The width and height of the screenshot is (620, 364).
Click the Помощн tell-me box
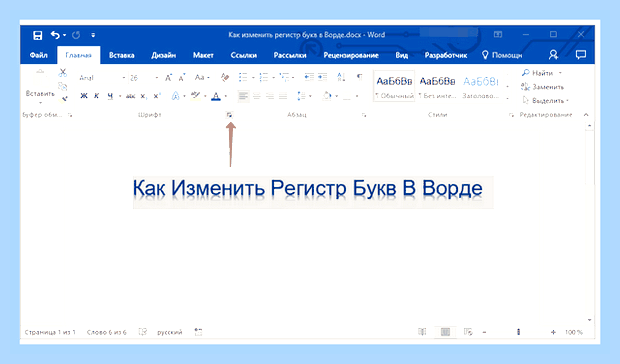[502, 55]
